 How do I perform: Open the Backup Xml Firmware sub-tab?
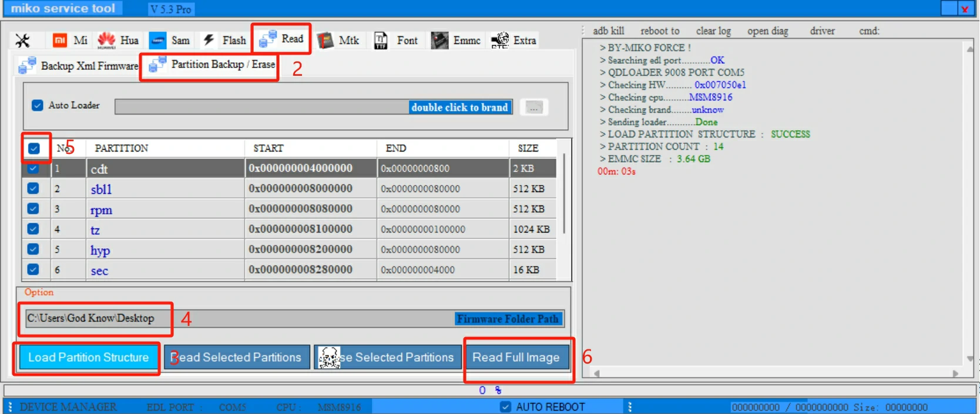(x=78, y=66)
